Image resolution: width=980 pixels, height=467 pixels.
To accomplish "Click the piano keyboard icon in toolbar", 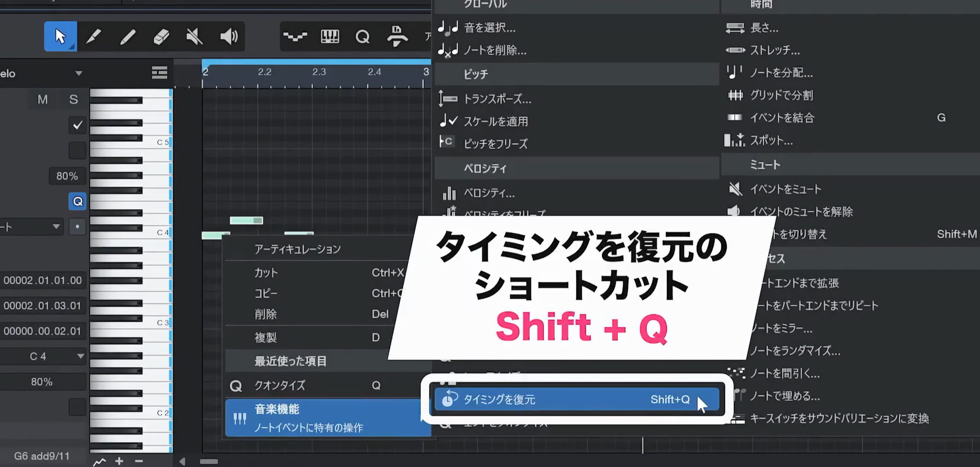I will point(329,36).
